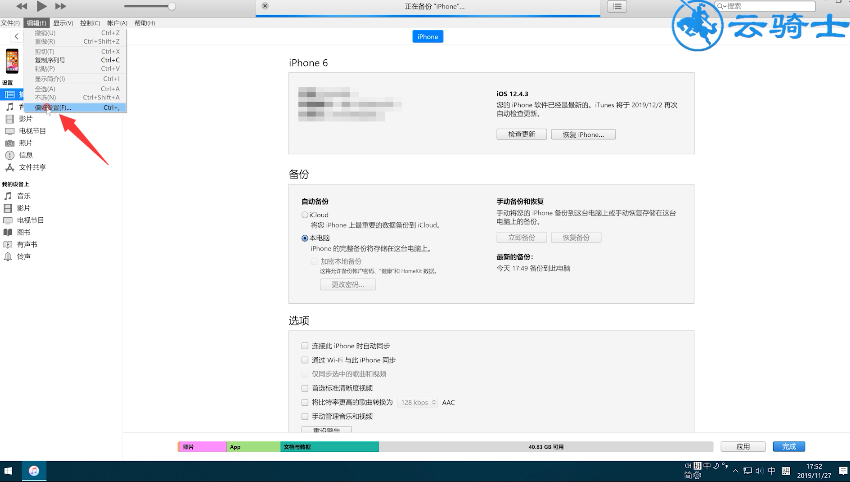
Task: Choose the Ctrl+A select all entry
Action: (75, 88)
